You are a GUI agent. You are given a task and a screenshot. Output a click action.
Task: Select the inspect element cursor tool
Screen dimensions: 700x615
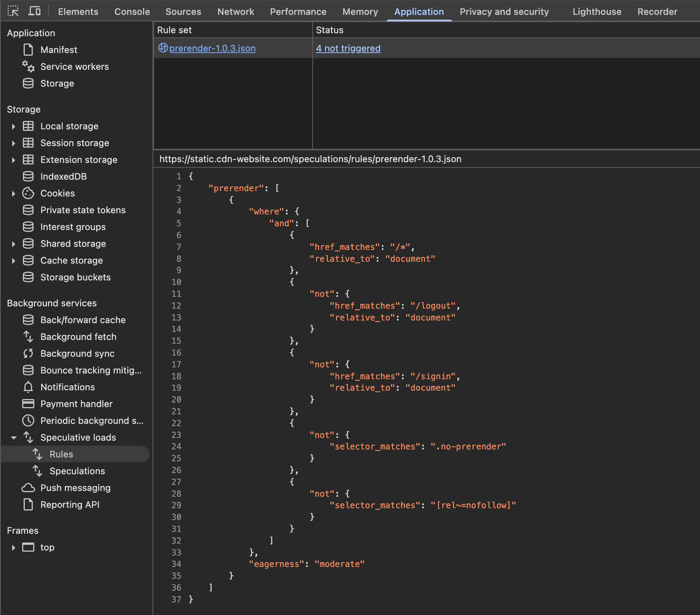tap(13, 11)
